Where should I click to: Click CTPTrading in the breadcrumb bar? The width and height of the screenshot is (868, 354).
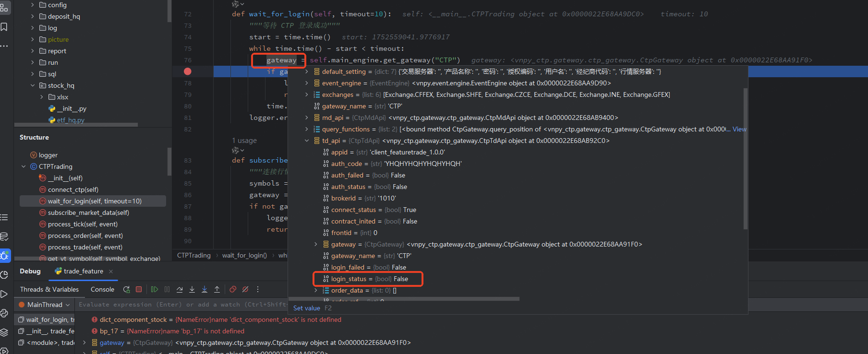pyautogui.click(x=194, y=255)
